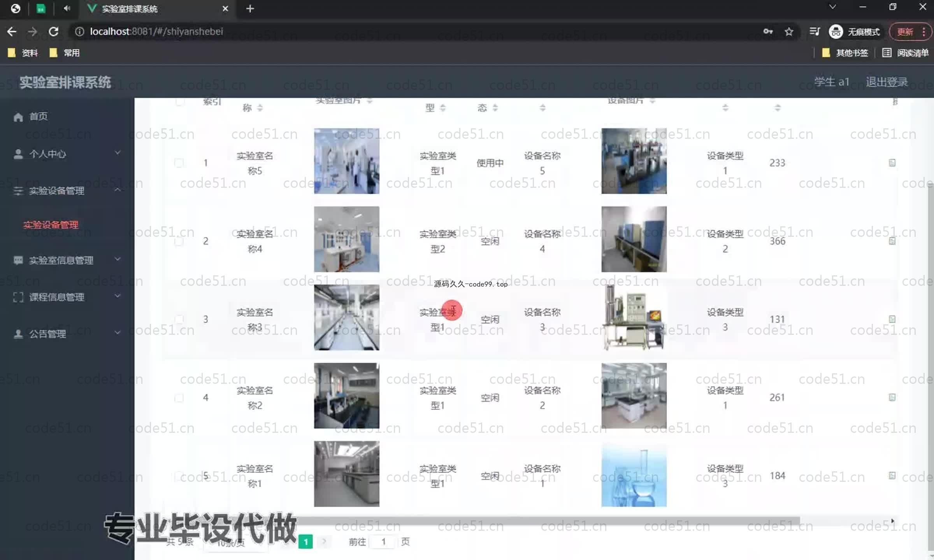This screenshot has width=934, height=560.
Task: Click the 更新 browser update button
Action: (905, 31)
